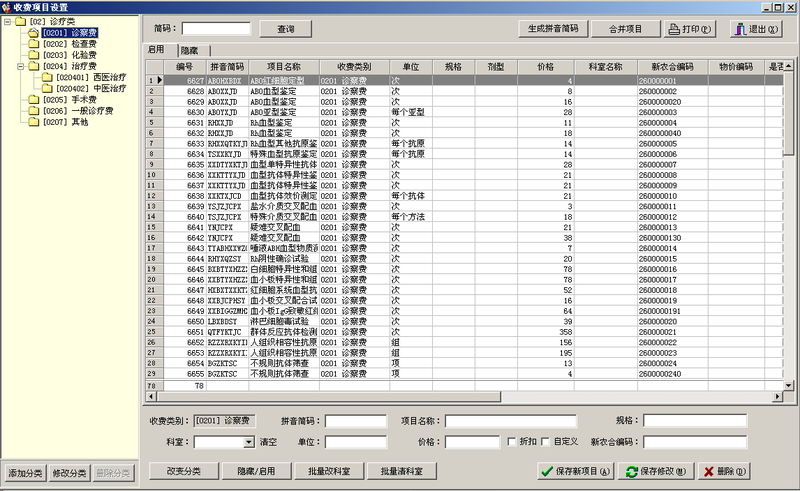
Task: Click the 批量改科室 button
Action: pos(329,471)
